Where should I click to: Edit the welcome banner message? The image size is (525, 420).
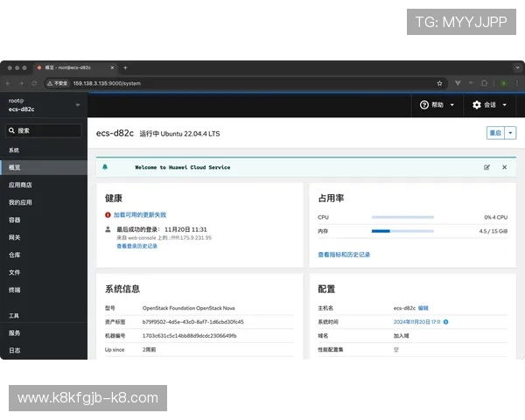(x=486, y=167)
